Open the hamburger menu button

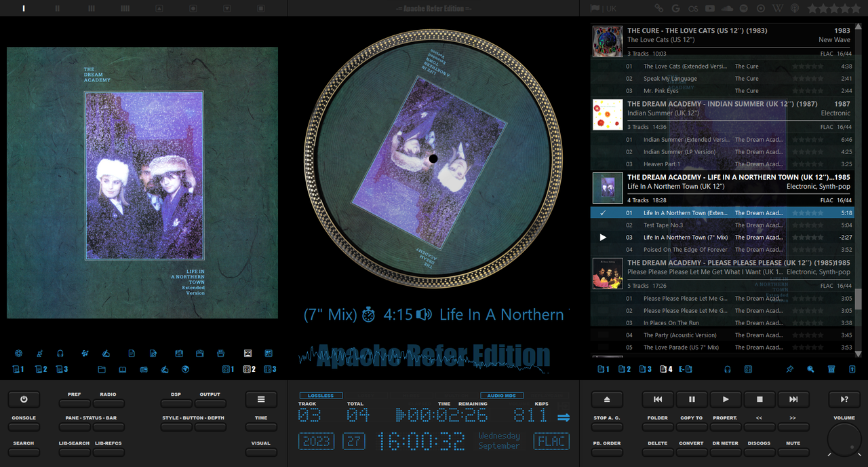click(x=261, y=399)
